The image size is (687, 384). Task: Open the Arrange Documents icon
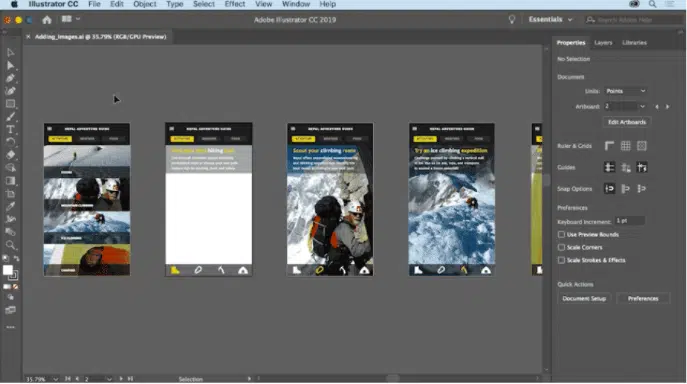[x=67, y=19]
